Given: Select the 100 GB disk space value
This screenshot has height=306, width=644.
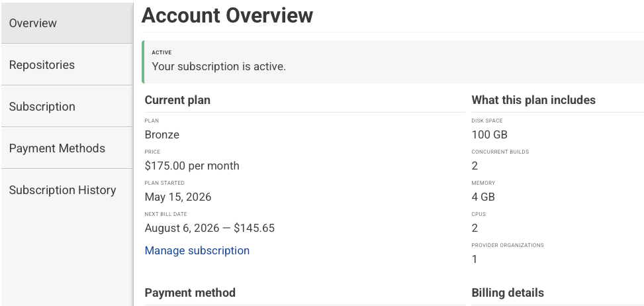Looking at the screenshot, I should click(490, 134).
